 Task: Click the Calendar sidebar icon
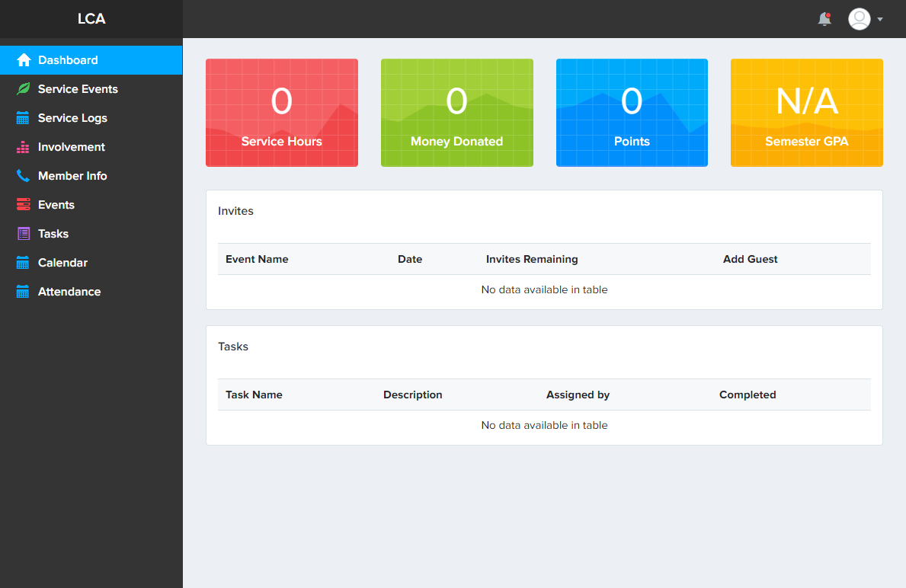coord(23,262)
